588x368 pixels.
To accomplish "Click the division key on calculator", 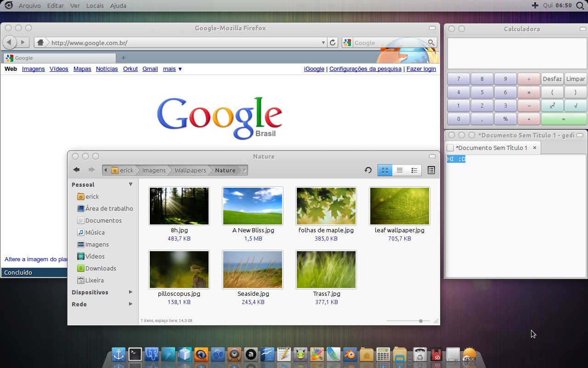I will coord(529,79).
